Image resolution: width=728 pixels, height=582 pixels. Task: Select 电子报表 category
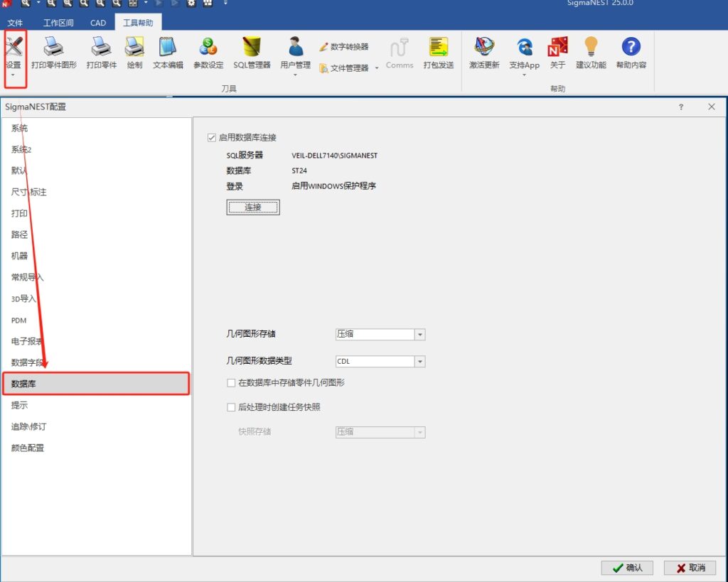(x=28, y=341)
